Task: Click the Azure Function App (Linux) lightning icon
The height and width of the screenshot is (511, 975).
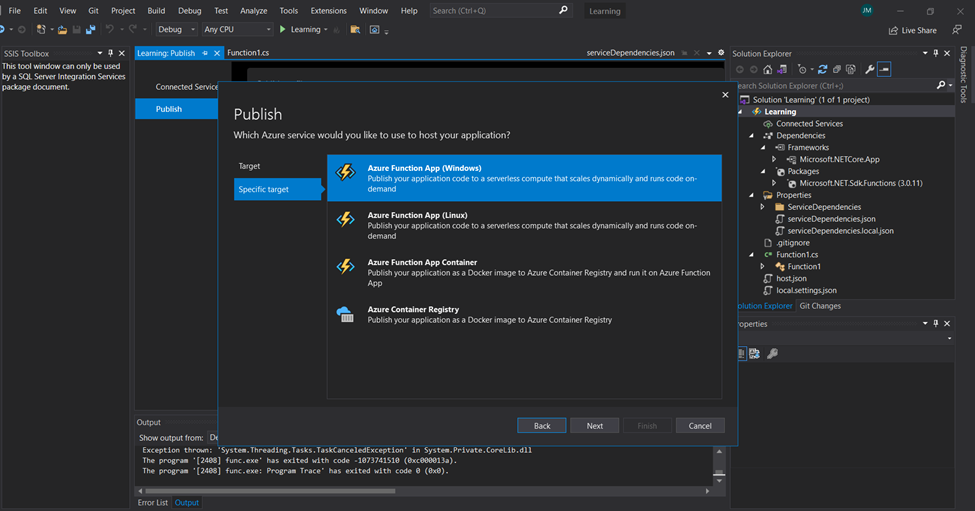Action: point(346,219)
